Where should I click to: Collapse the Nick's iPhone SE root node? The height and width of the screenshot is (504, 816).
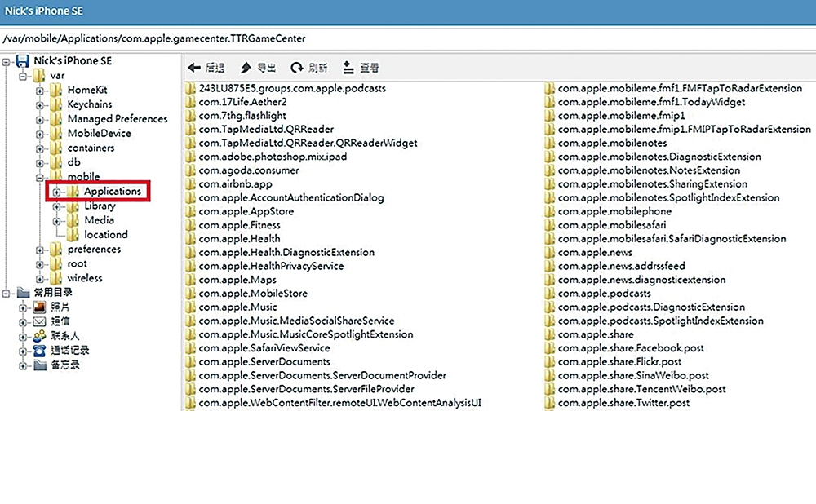6,62
